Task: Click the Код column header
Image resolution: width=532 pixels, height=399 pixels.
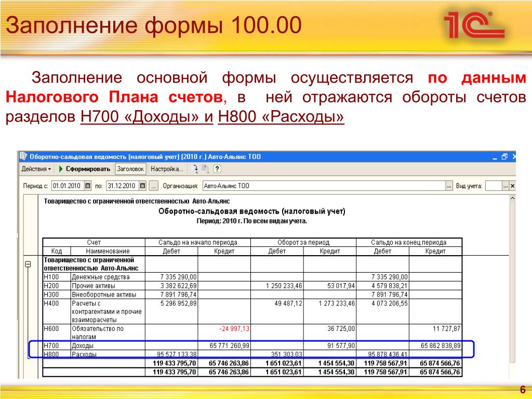Action: coord(56,251)
